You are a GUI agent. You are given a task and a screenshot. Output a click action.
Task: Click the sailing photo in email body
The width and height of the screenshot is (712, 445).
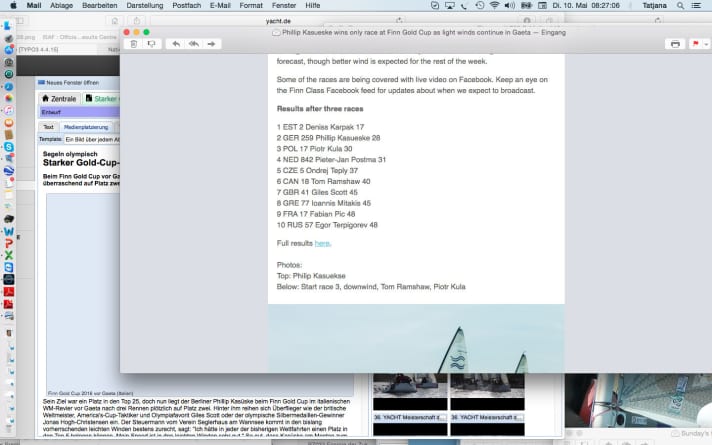click(x=416, y=339)
